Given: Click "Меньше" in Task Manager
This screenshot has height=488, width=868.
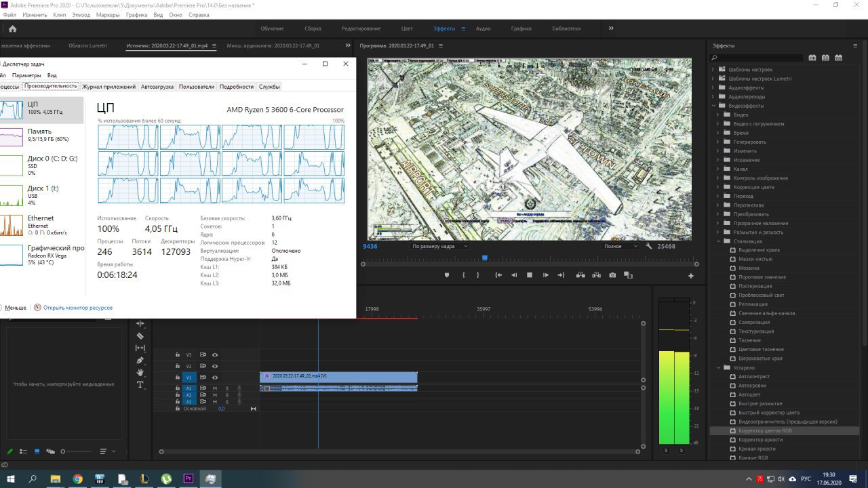Looking at the screenshot, I should point(16,308).
